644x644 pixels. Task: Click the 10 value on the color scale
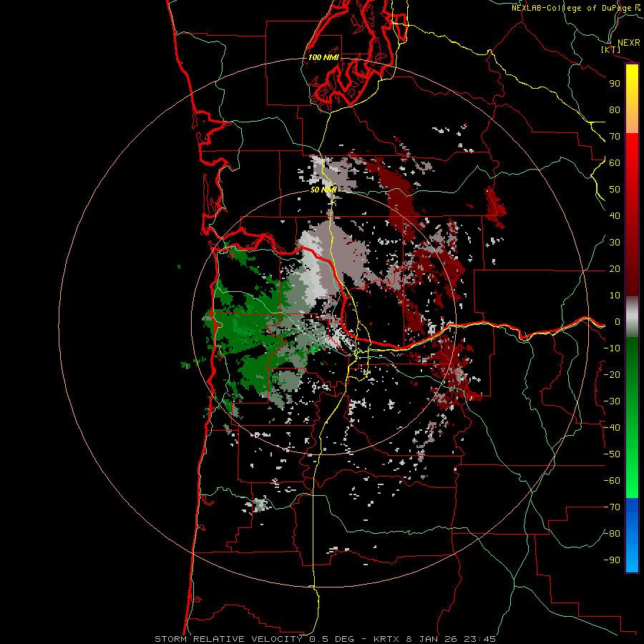point(615,296)
